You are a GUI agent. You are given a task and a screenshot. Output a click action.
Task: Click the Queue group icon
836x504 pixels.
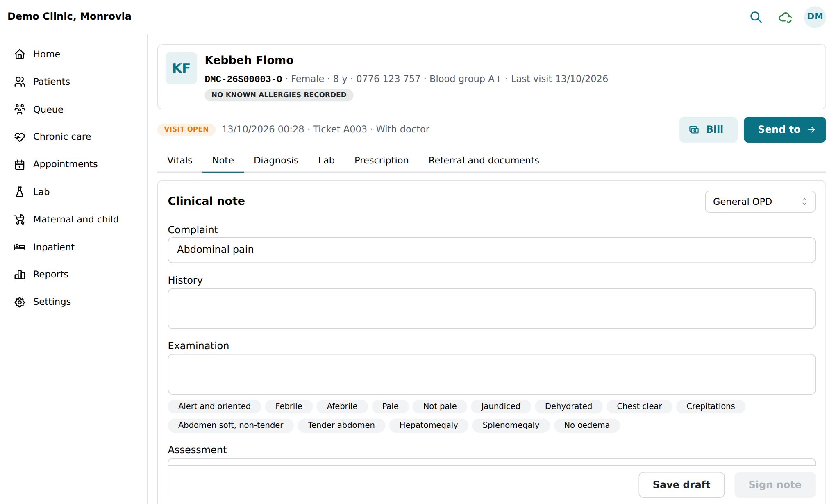[x=20, y=109]
